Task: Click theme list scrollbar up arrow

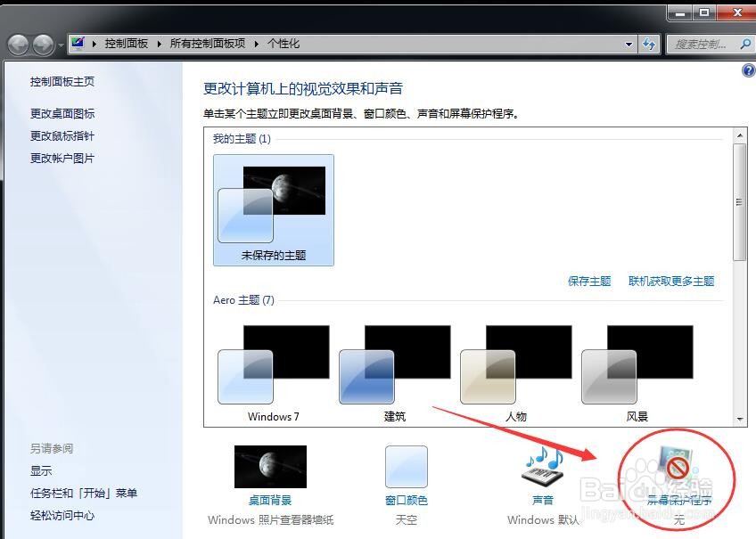Action: coord(740,135)
